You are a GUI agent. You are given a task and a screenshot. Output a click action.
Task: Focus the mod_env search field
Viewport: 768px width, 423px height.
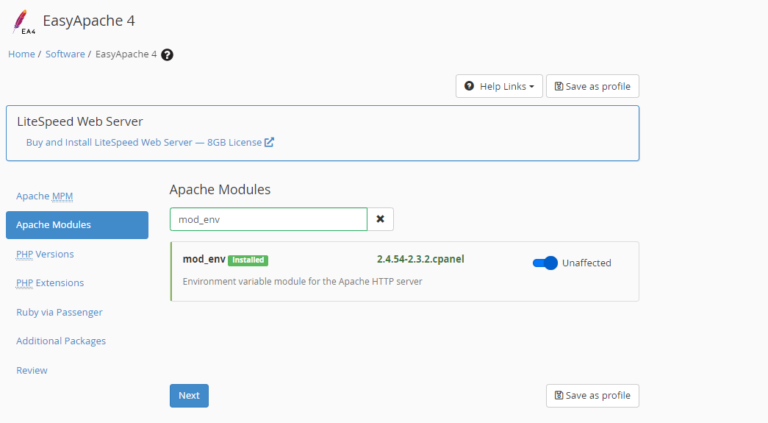tap(268, 219)
